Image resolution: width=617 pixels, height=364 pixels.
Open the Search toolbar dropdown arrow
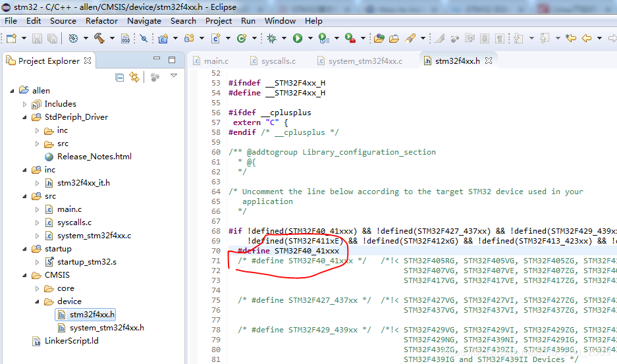pyautogui.click(x=423, y=38)
